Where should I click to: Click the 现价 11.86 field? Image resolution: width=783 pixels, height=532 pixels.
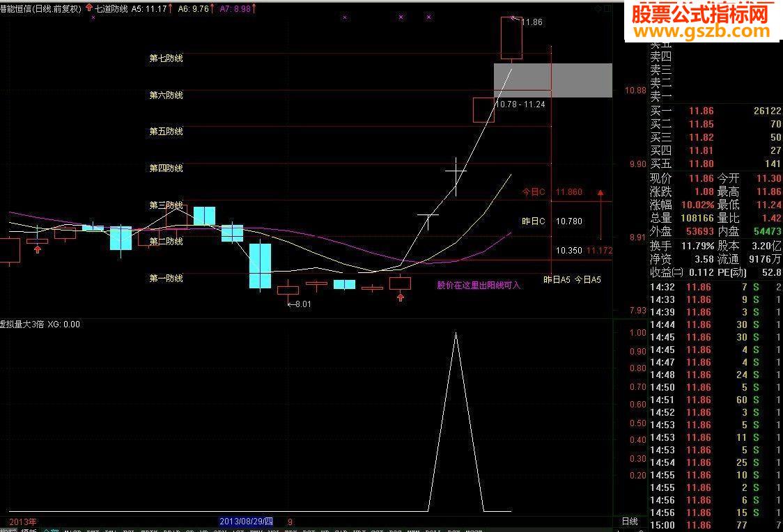click(x=682, y=179)
